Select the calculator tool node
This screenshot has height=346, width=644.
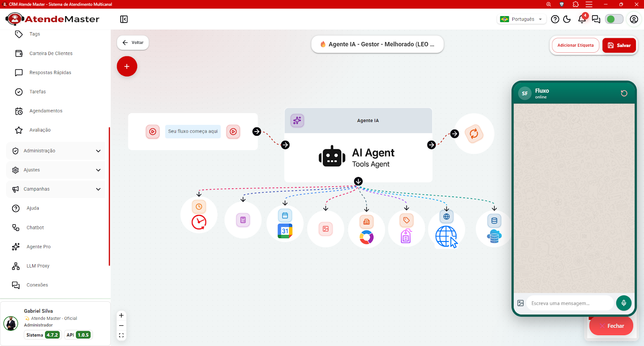tap(243, 220)
